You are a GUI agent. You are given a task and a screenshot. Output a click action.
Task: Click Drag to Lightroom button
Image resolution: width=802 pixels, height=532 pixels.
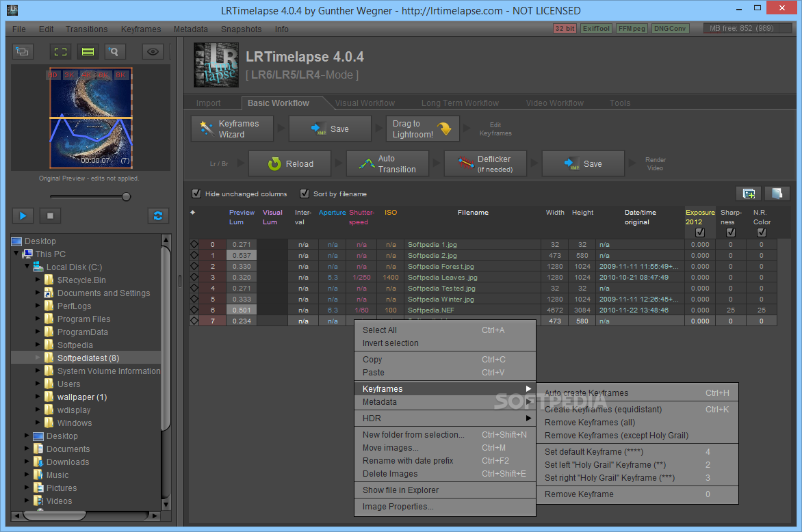pos(422,129)
